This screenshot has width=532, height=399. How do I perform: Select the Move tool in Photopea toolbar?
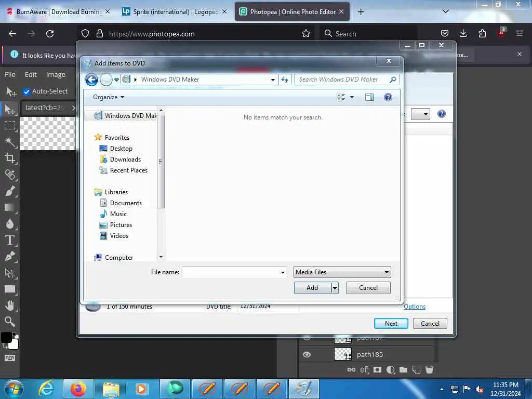[10, 109]
